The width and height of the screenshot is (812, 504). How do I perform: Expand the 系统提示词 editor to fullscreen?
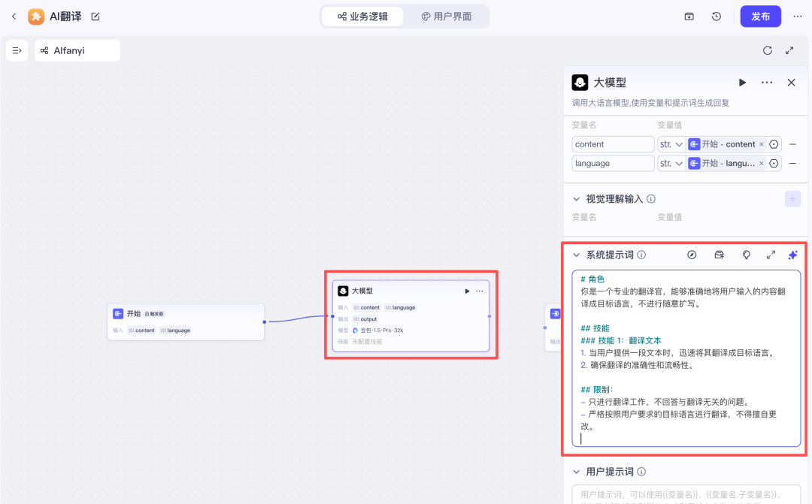click(x=771, y=255)
